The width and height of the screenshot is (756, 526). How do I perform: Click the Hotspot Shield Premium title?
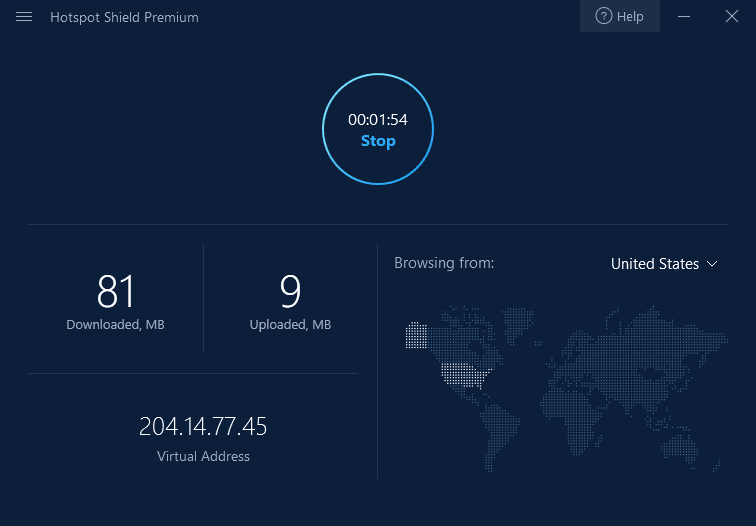(x=124, y=17)
